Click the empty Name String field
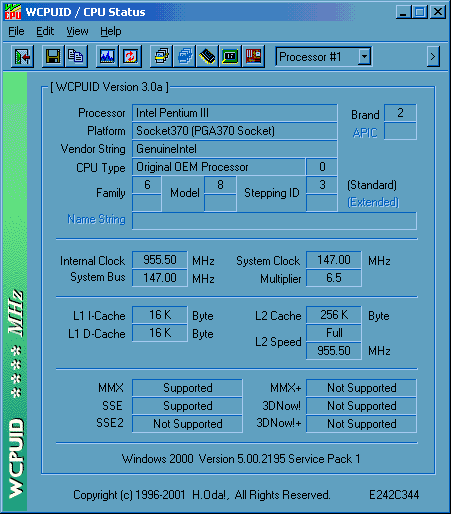The image size is (451, 514). point(274,221)
